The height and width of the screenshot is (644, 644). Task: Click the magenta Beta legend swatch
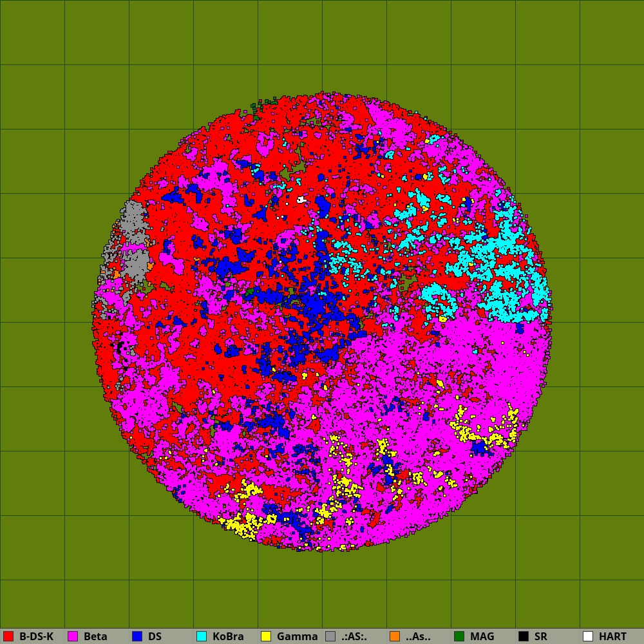(73, 636)
